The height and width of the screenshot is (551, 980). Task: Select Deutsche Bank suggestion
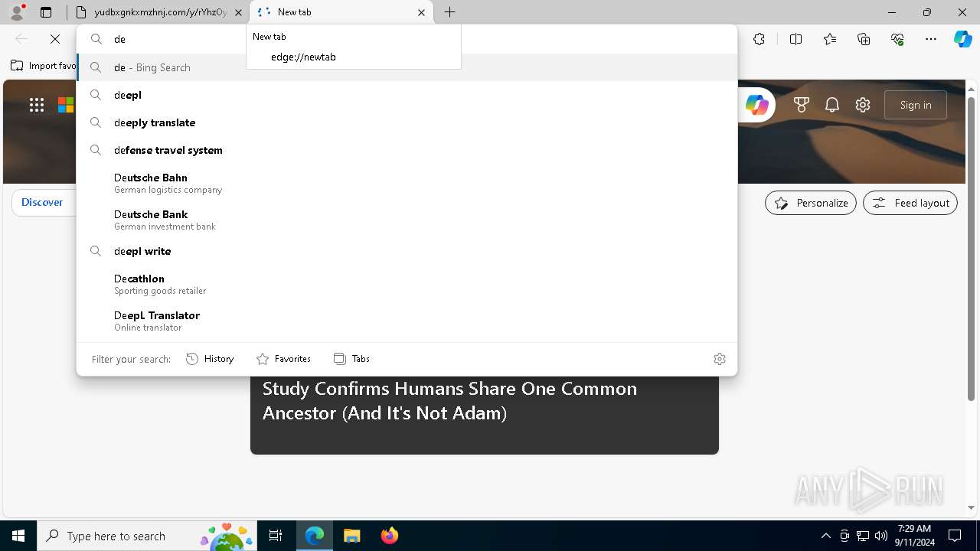[x=407, y=220]
